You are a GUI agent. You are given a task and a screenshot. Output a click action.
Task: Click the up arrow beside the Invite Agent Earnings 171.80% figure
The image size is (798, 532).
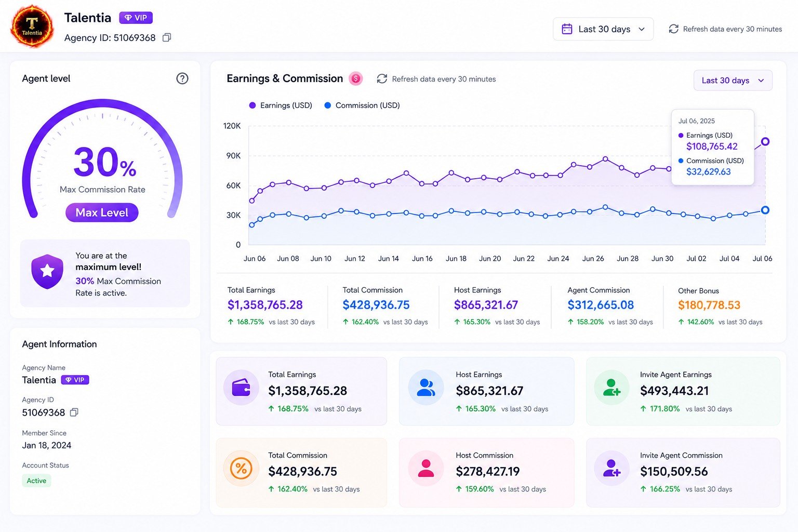tap(643, 409)
